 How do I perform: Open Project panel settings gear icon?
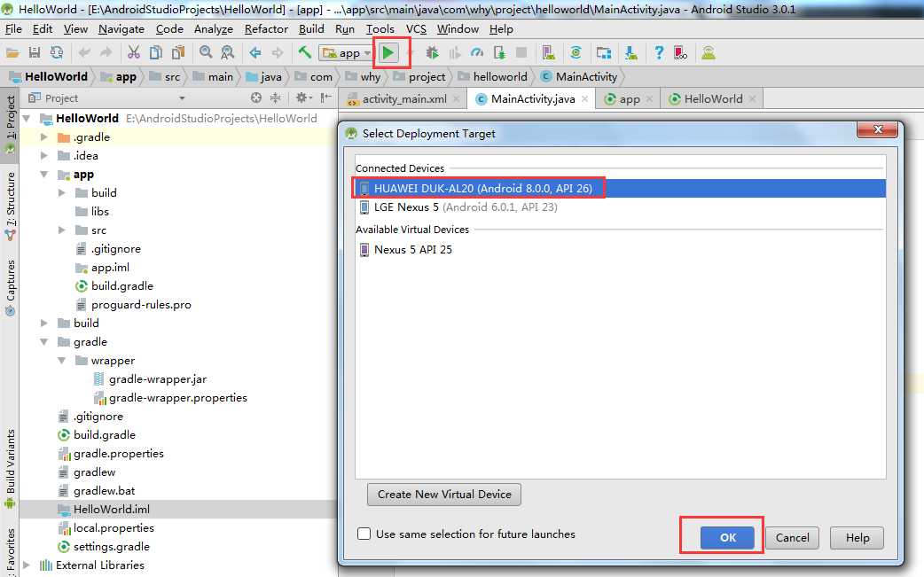(x=301, y=98)
